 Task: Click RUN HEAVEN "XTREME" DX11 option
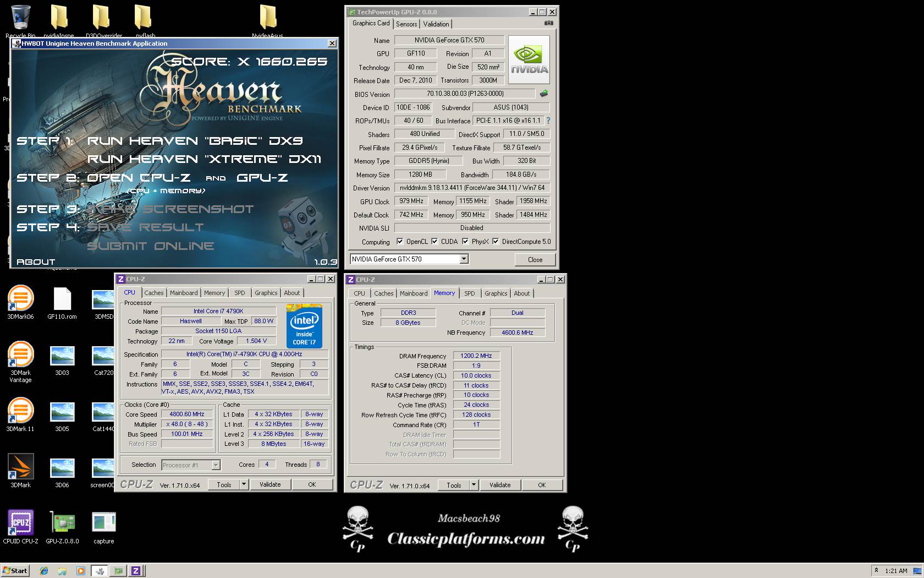click(204, 159)
